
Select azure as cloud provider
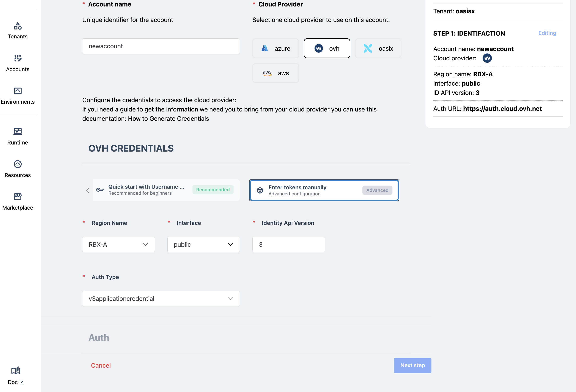tap(276, 49)
